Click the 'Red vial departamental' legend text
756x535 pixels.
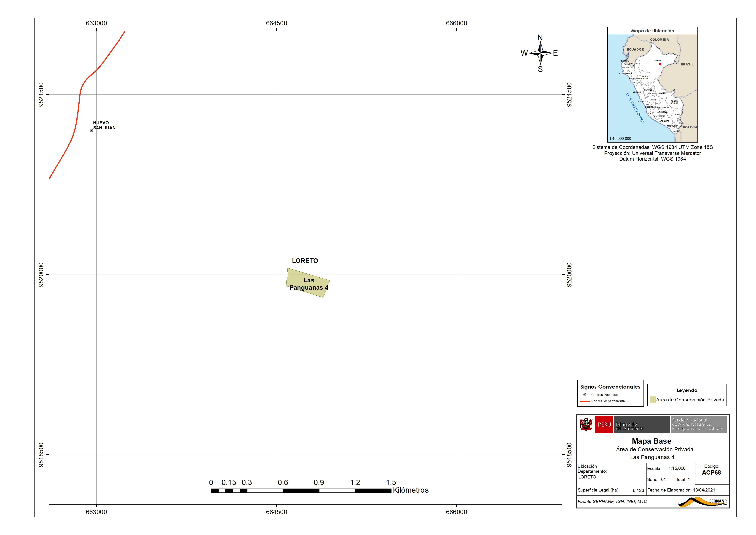tap(608, 401)
